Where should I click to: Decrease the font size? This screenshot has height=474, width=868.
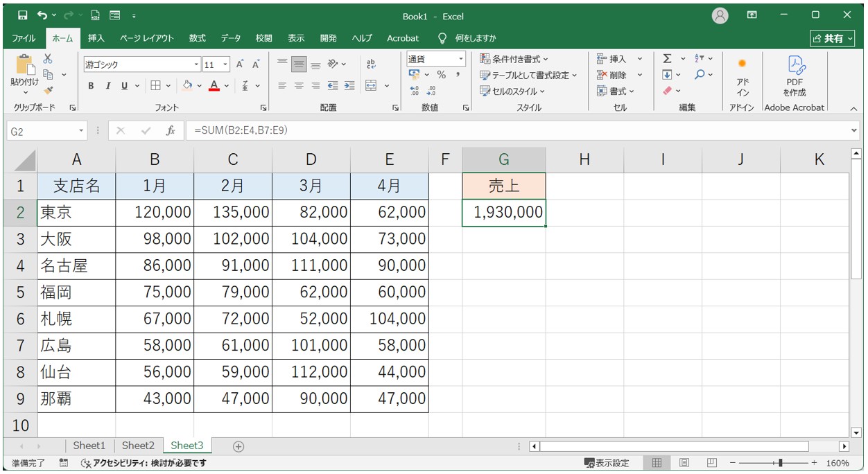256,64
